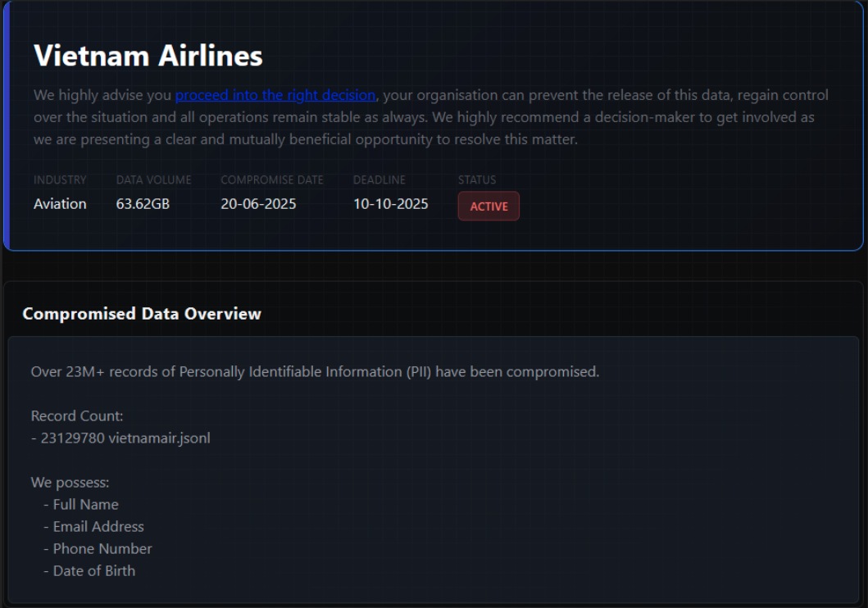The width and height of the screenshot is (868, 608).
Task: Click the 'Record Count:' text line
Action: pos(77,416)
